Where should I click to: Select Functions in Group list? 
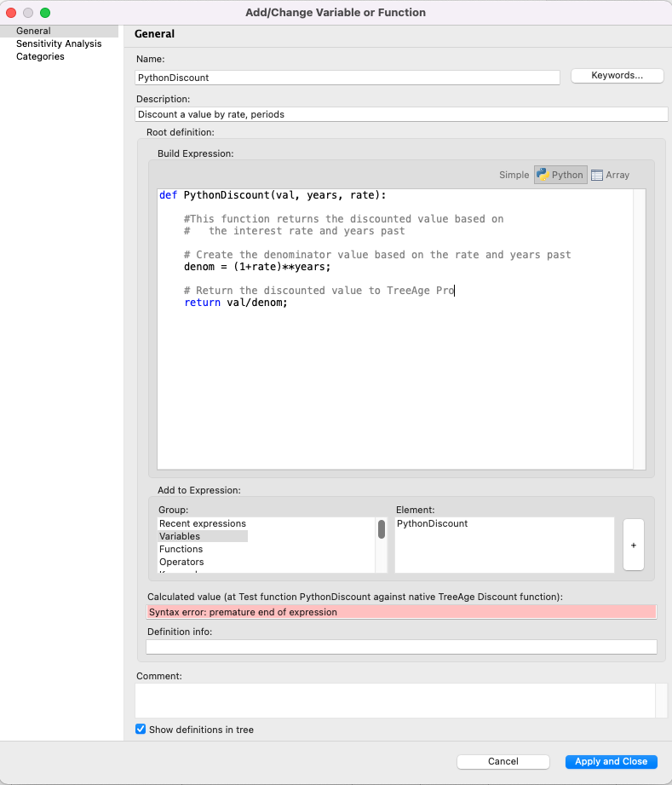(x=181, y=549)
